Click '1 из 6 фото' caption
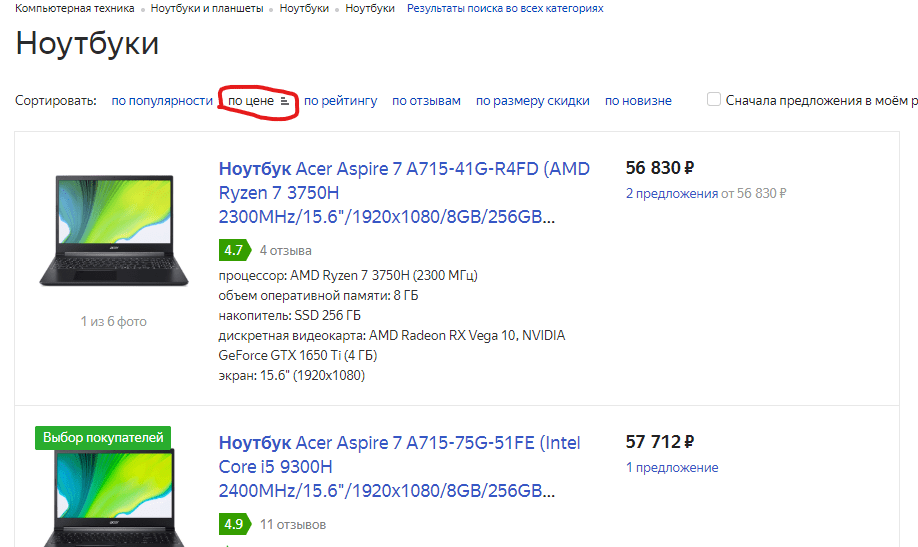918x547 pixels. (114, 322)
